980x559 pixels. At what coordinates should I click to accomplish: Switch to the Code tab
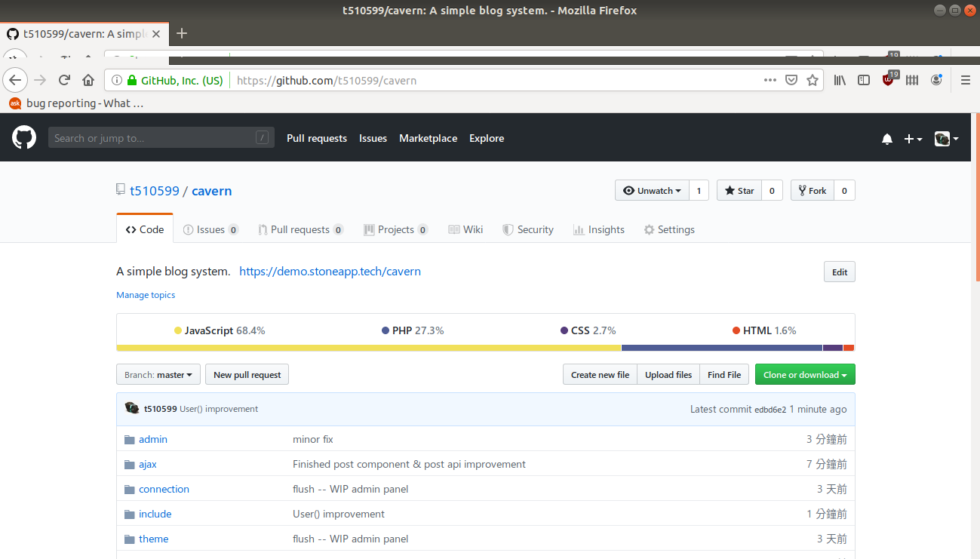[x=145, y=229]
